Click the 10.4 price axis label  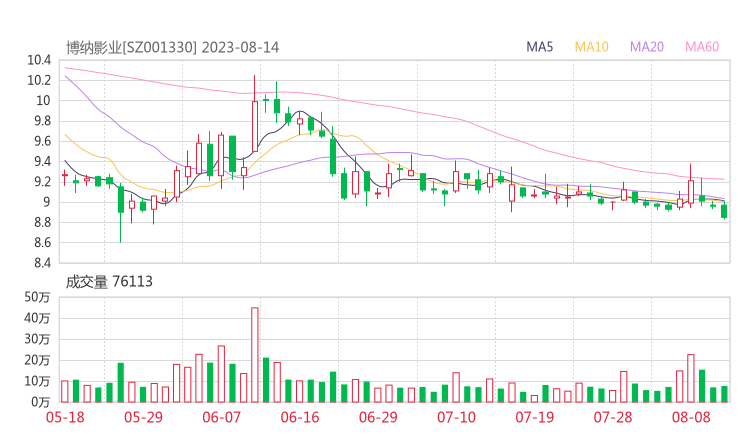point(39,60)
